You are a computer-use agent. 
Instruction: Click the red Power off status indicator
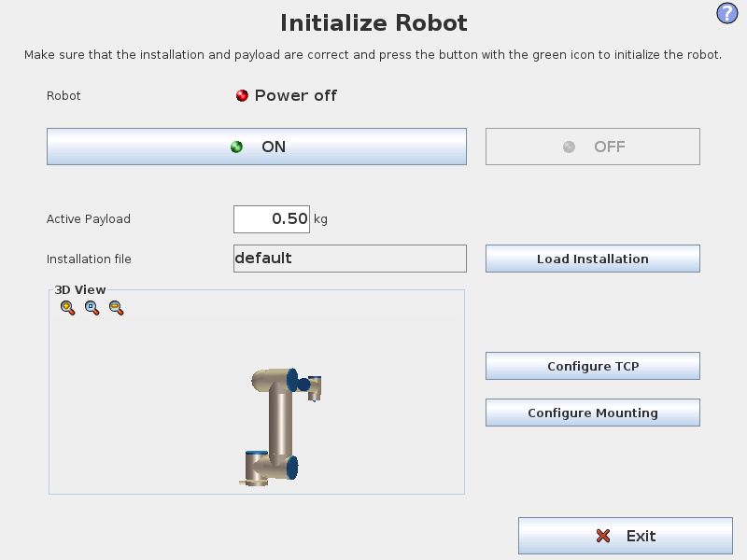coord(242,96)
